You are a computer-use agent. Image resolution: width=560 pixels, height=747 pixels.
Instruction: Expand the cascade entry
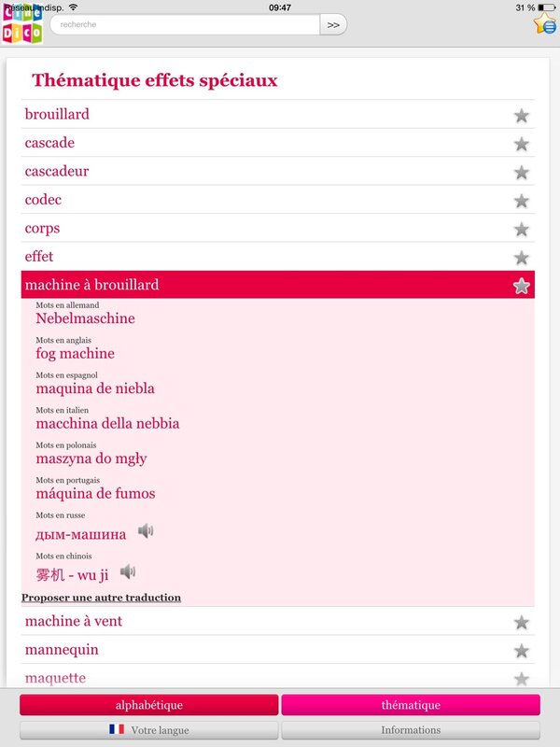277,143
